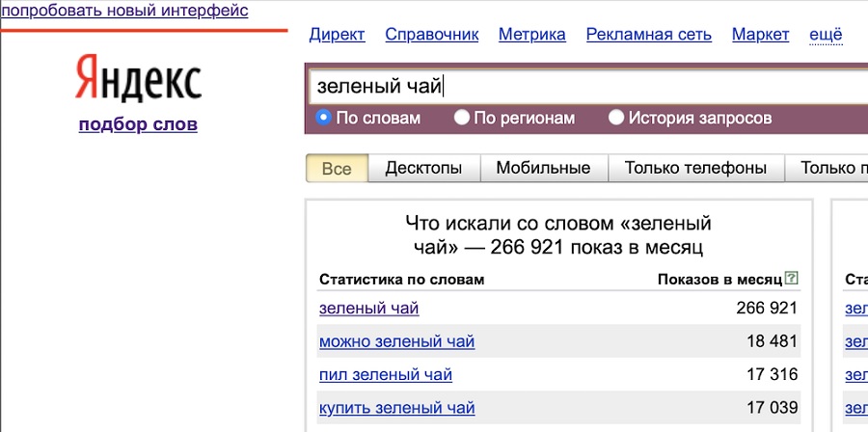Open the можно зеленый чай keyword link
This screenshot has width=868, height=432.
[x=397, y=341]
